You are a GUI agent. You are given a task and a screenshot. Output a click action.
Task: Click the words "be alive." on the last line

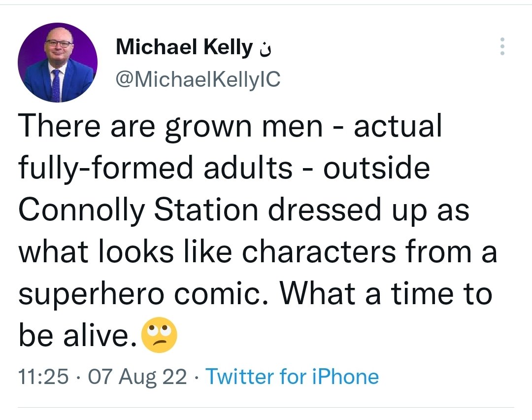click(x=77, y=336)
